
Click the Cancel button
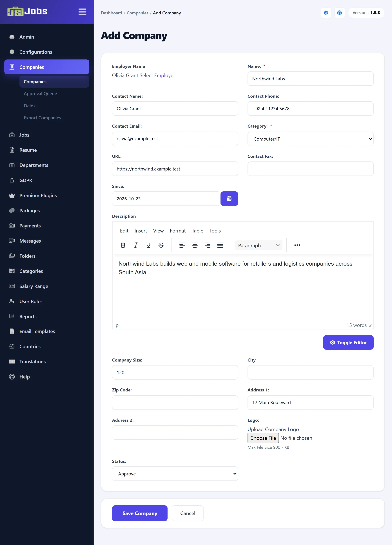(188, 513)
